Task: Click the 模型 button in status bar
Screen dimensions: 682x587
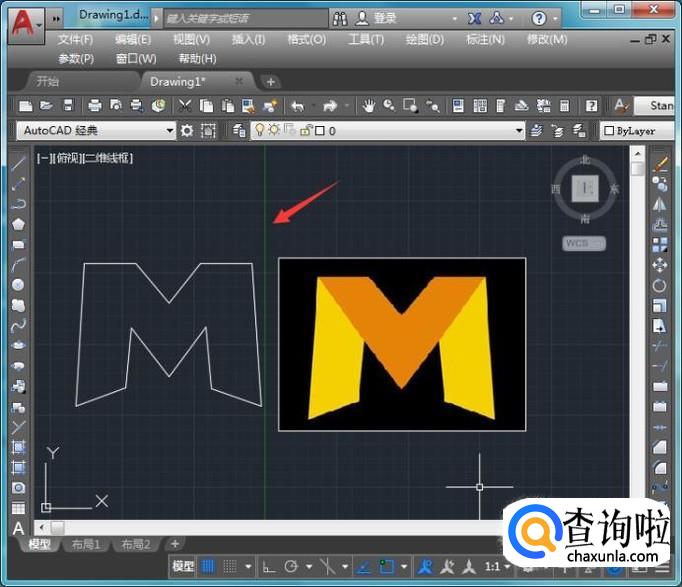Action: 183,566
